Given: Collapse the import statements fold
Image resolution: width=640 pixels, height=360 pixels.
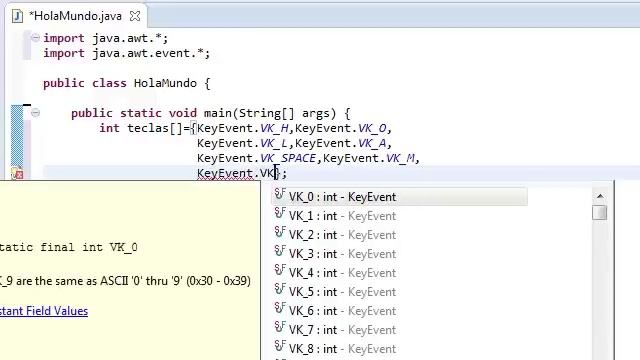Looking at the screenshot, I should pyautogui.click(x=35, y=38).
